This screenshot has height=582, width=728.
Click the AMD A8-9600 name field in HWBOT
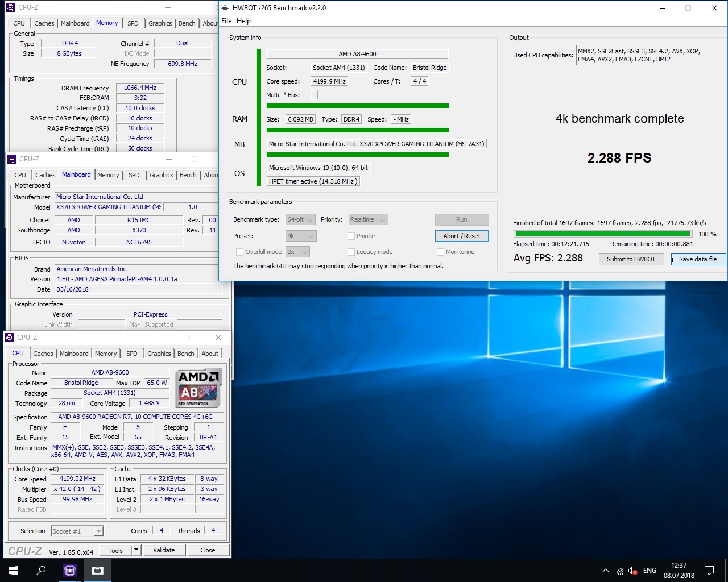pos(357,54)
